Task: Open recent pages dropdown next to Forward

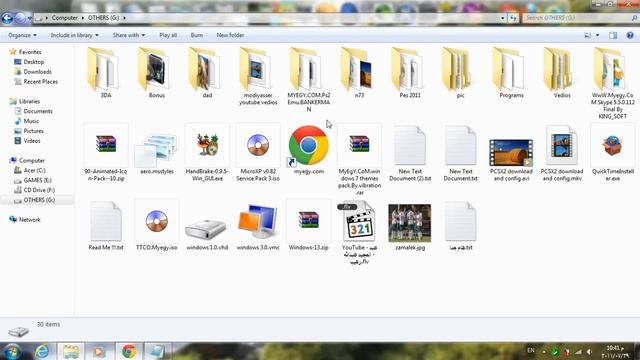Action: 29,18
